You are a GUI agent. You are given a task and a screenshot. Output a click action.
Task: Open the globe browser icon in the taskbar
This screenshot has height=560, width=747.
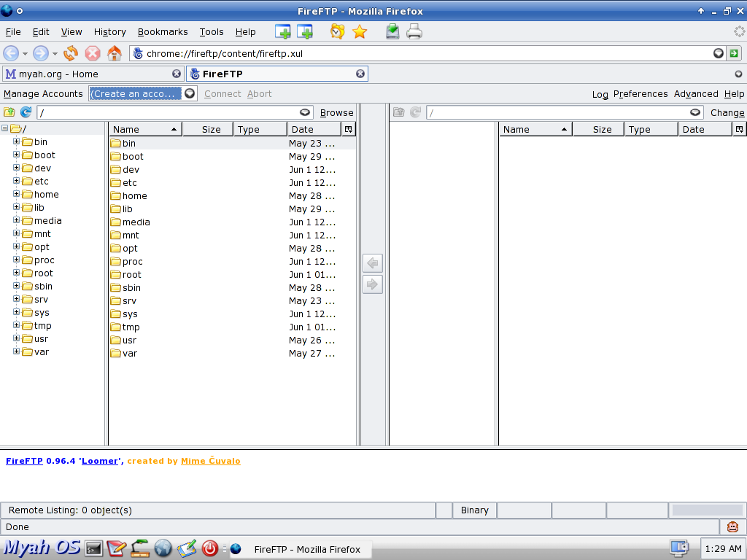click(x=163, y=548)
